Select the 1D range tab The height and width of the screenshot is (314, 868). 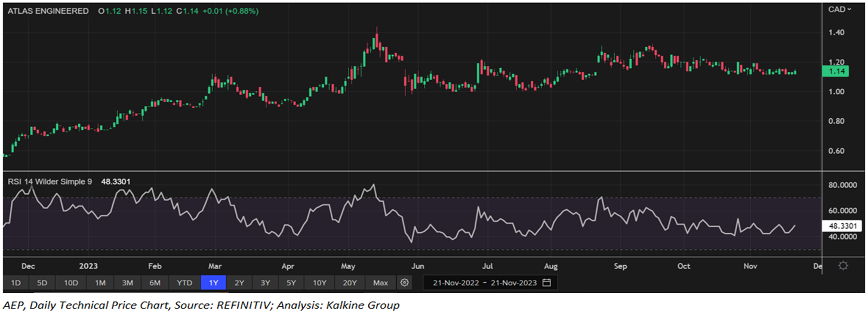point(16,282)
